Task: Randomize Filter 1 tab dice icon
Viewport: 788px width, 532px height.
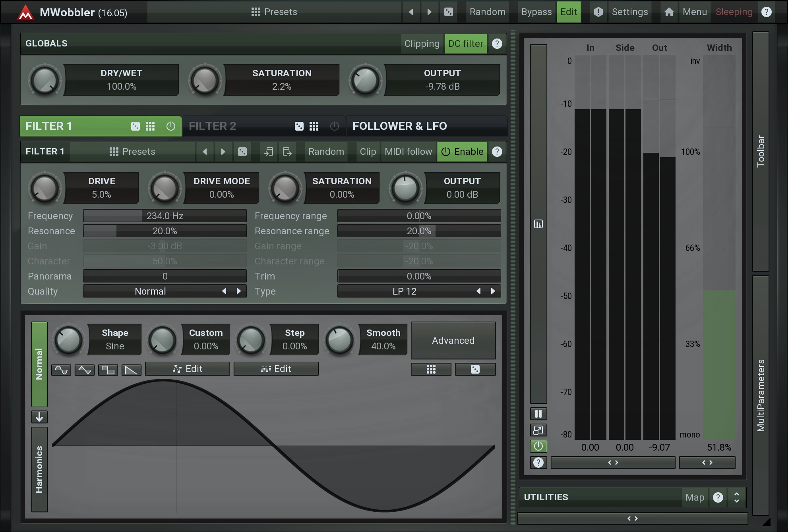Action: point(135,126)
